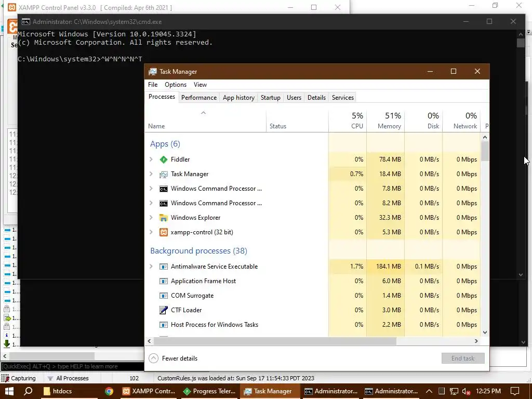Click the Fiddler QuickExec input box
The height and width of the screenshot is (399, 532).
pos(72,366)
